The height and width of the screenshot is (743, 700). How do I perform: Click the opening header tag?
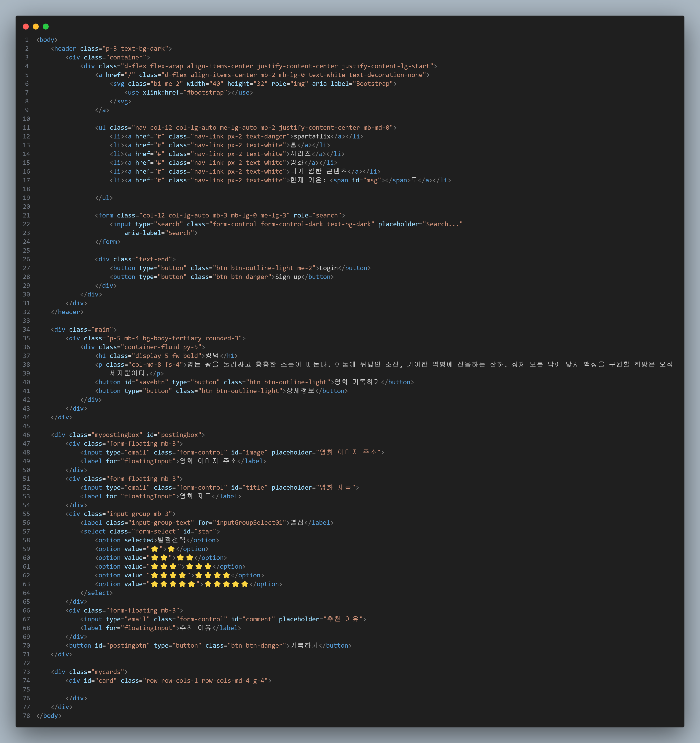point(63,49)
